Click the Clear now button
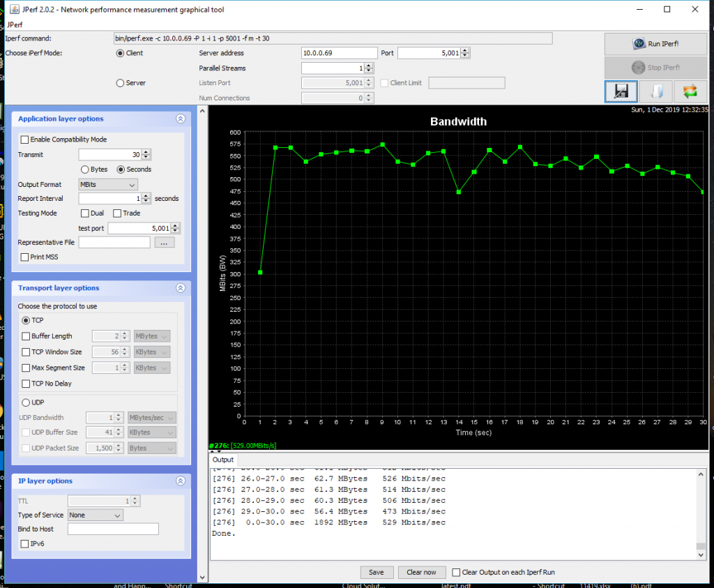Image resolution: width=714 pixels, height=588 pixels. pos(421,573)
